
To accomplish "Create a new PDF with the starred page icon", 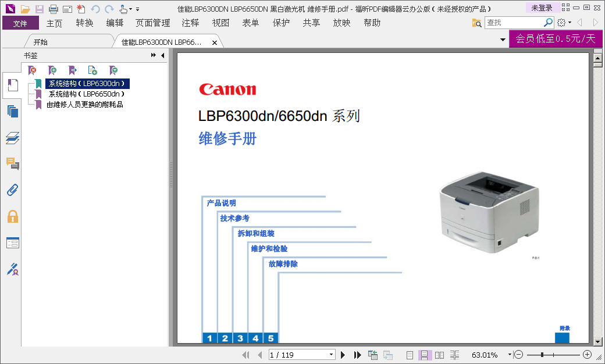I will (x=81, y=9).
